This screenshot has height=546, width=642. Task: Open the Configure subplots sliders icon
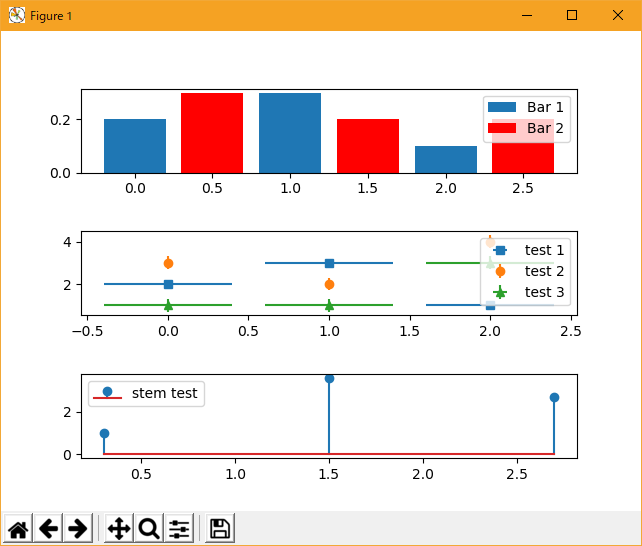click(179, 528)
